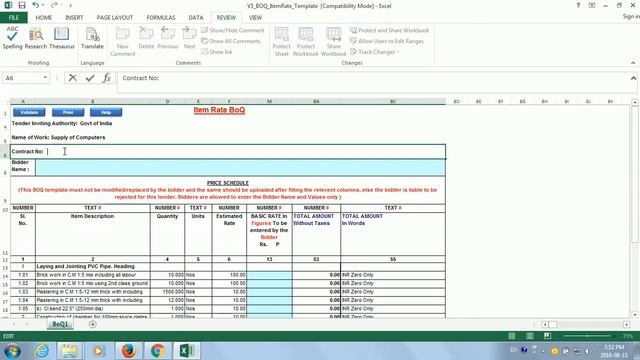Add a New Comment
Screen dimensions: 640x360
coord(122,41)
